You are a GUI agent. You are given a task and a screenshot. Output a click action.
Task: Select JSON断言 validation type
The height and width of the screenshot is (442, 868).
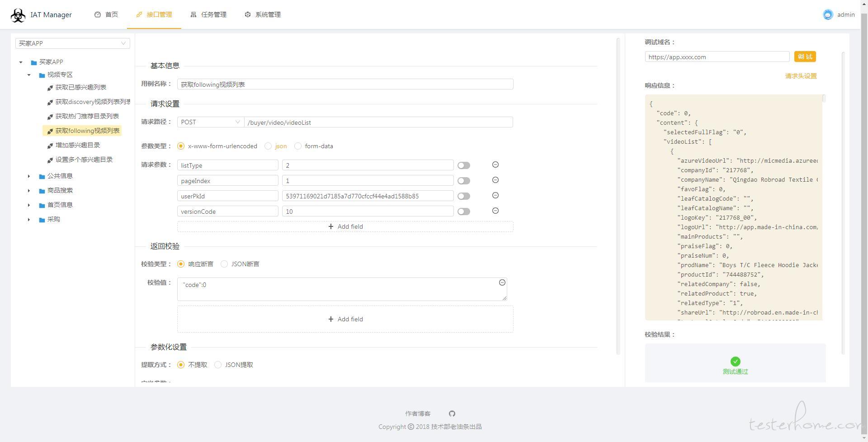pos(224,264)
